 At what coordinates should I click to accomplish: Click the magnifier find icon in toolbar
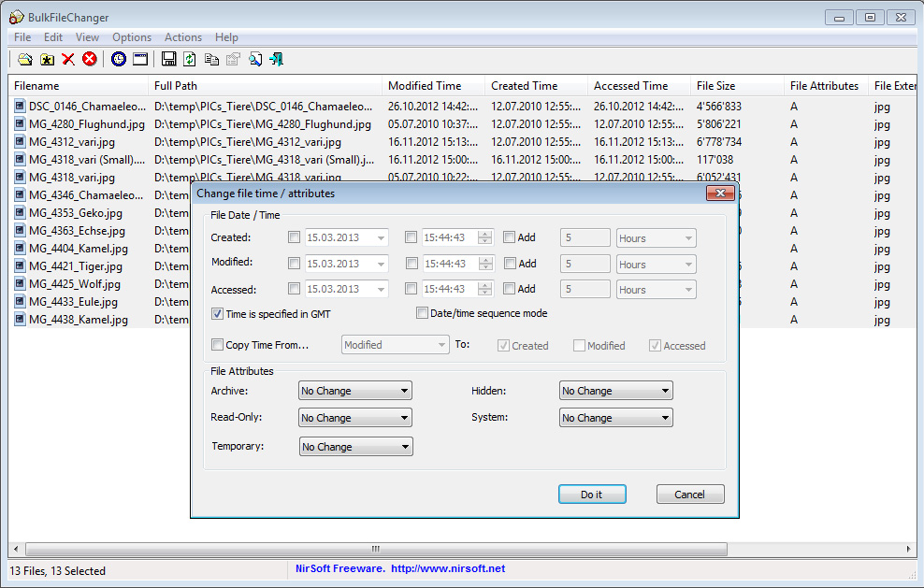pyautogui.click(x=255, y=60)
